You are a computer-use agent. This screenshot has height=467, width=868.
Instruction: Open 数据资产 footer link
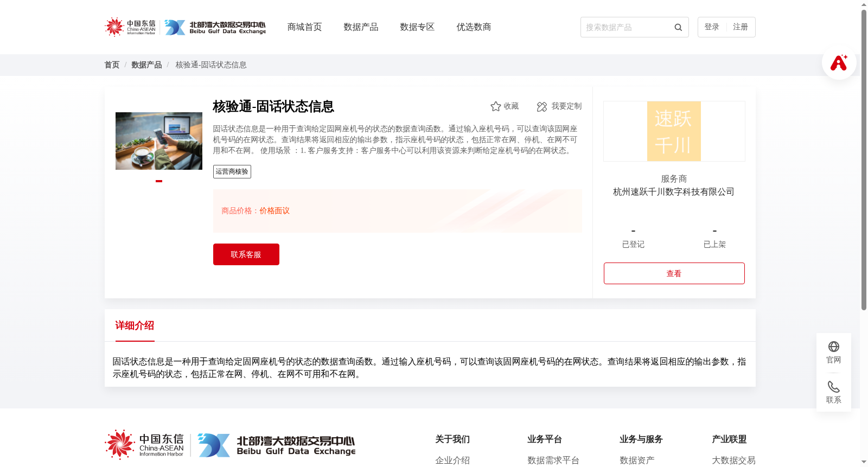point(637,460)
